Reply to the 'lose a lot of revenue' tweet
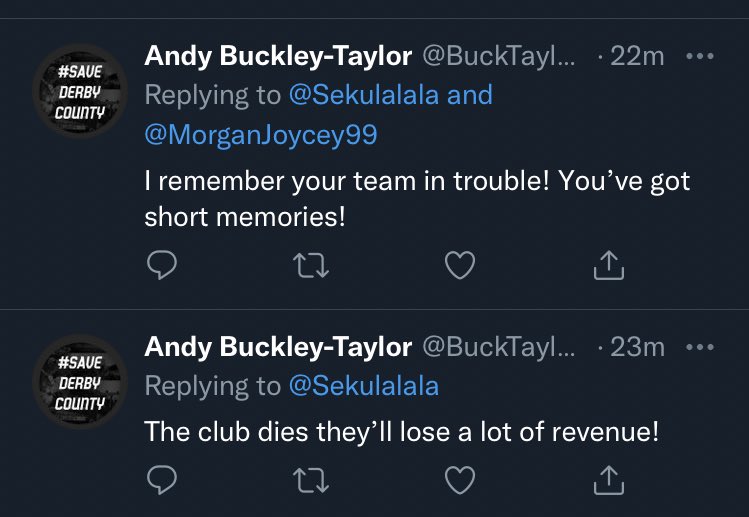 coord(162,479)
